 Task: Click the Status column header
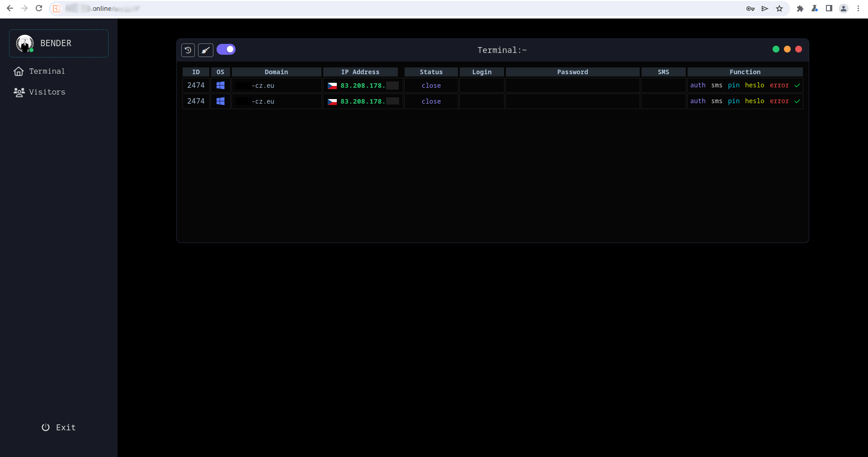[431, 72]
